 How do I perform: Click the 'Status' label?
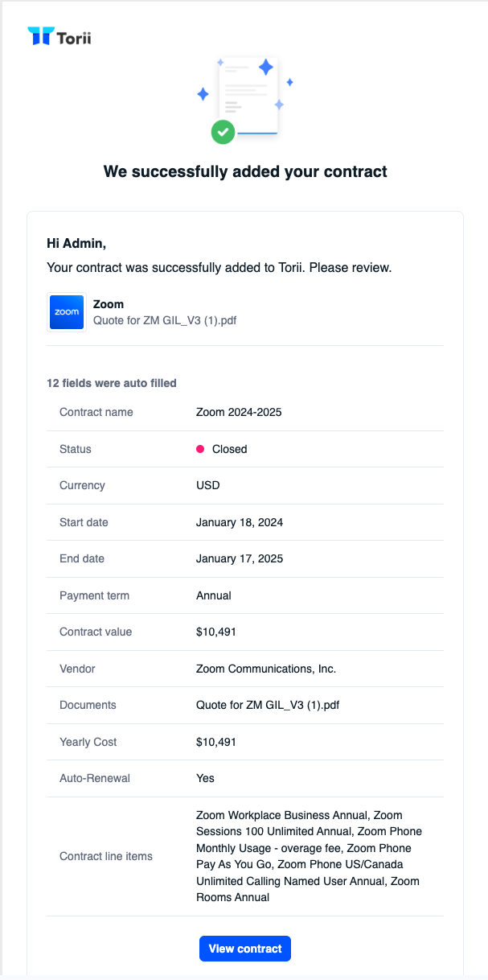coord(76,449)
